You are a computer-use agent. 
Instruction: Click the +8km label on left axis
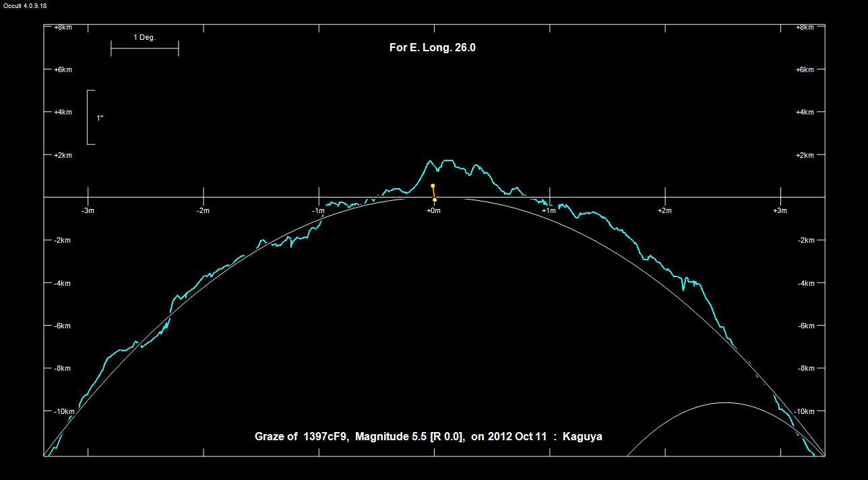click(63, 28)
